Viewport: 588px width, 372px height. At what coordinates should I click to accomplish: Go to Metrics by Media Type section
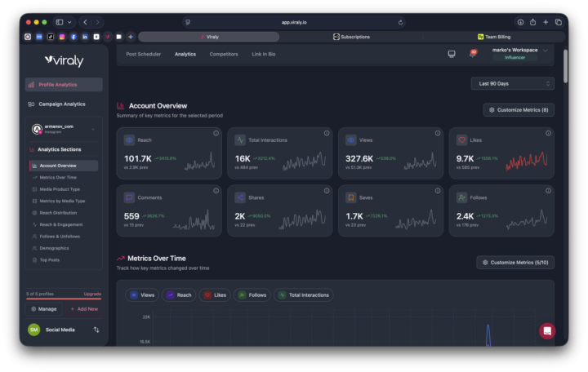tap(64, 201)
